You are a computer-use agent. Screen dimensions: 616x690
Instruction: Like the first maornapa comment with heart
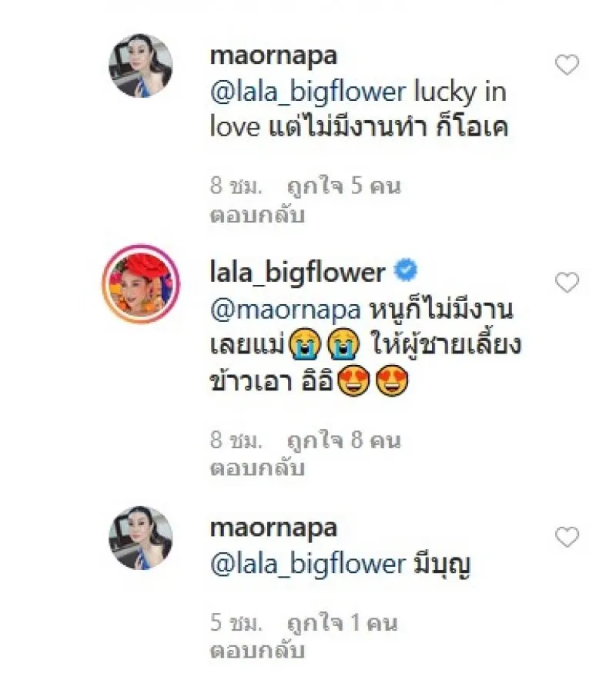pyautogui.click(x=567, y=65)
